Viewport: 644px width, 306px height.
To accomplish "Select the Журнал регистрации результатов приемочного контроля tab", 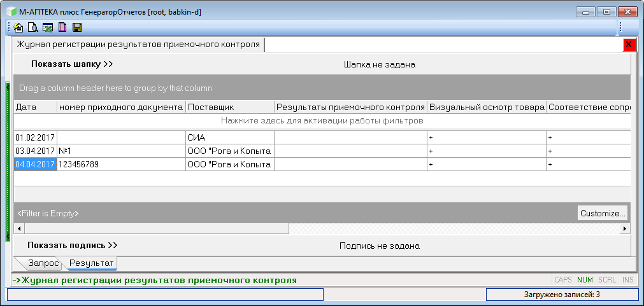I will pos(138,45).
